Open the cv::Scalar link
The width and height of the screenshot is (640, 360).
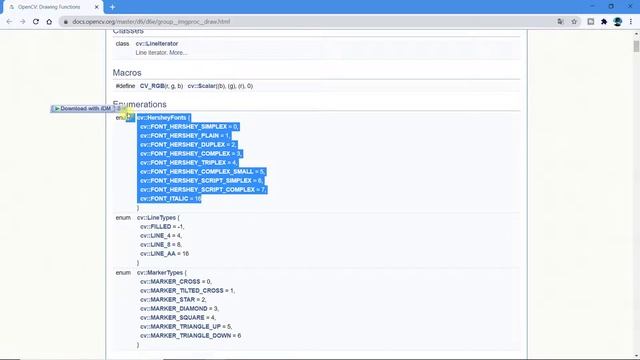pyautogui.click(x=202, y=86)
